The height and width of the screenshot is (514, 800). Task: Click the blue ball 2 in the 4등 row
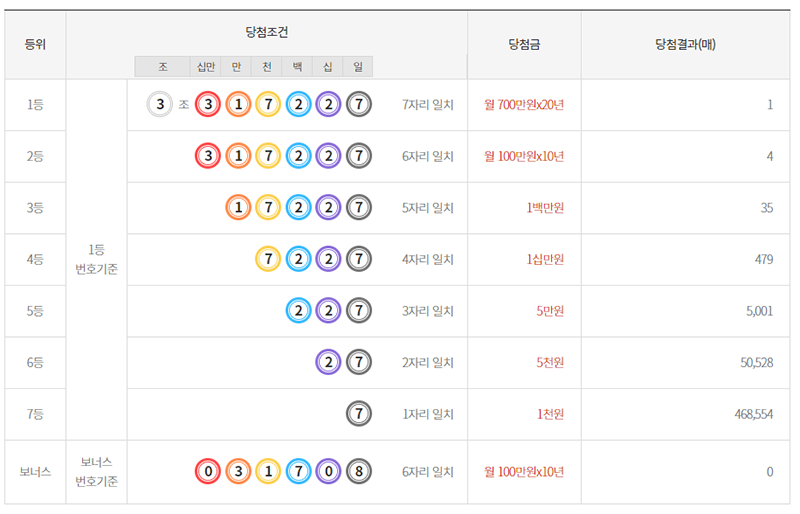click(298, 259)
